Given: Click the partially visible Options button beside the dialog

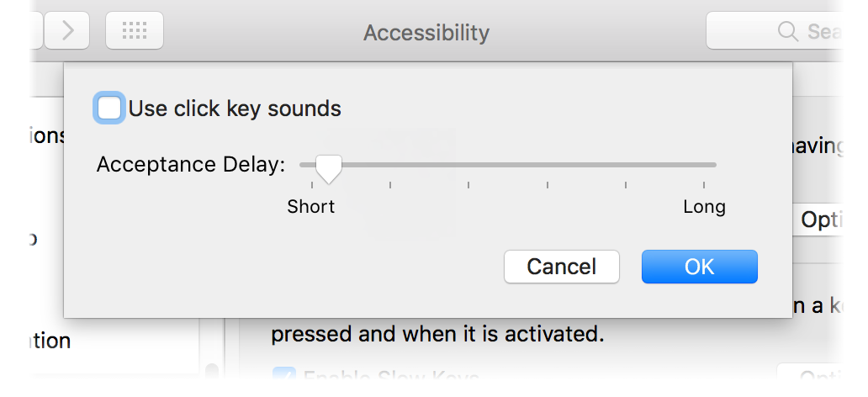Looking at the screenshot, I should point(818,220).
